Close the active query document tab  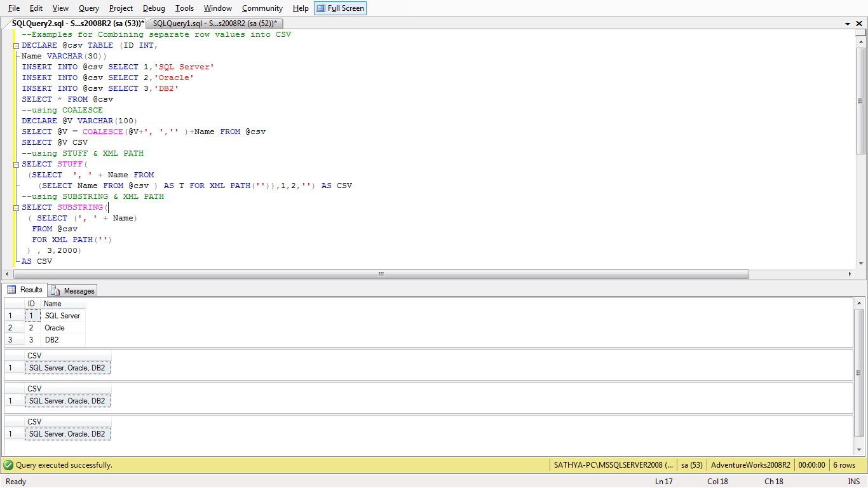pos(859,24)
